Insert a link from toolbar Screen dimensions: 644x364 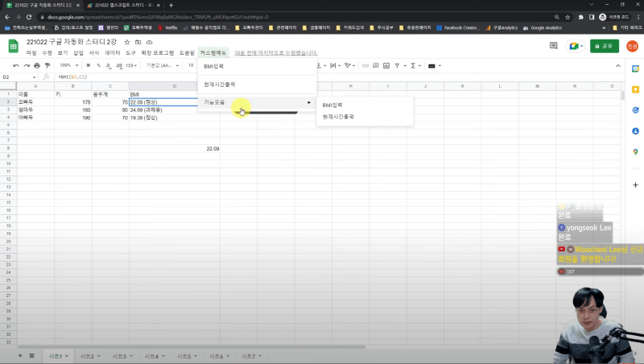365,66
